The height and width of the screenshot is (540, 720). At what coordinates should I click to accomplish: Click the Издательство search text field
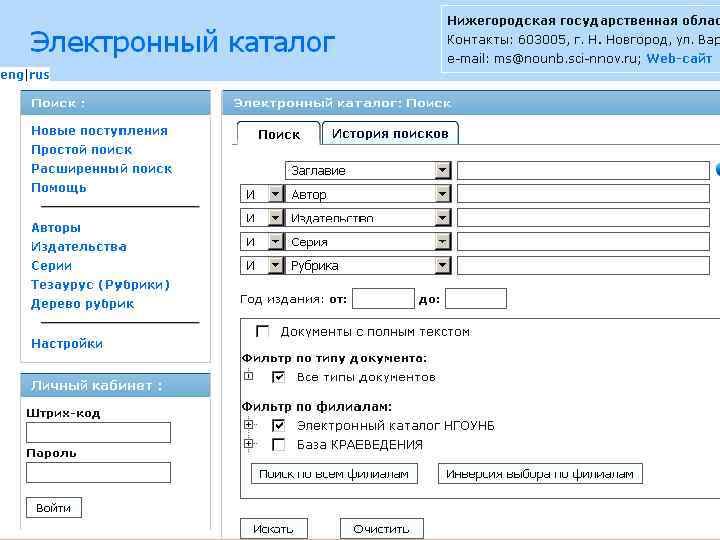click(x=583, y=218)
